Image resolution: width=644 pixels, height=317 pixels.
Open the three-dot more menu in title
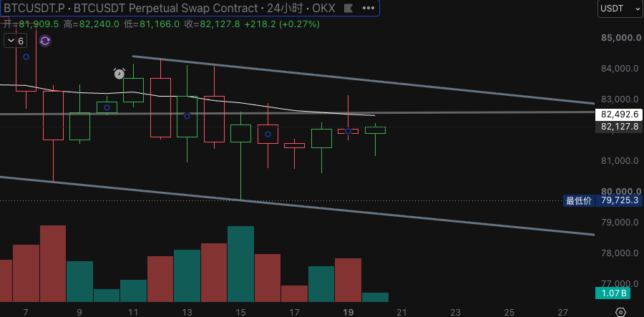tap(369, 8)
